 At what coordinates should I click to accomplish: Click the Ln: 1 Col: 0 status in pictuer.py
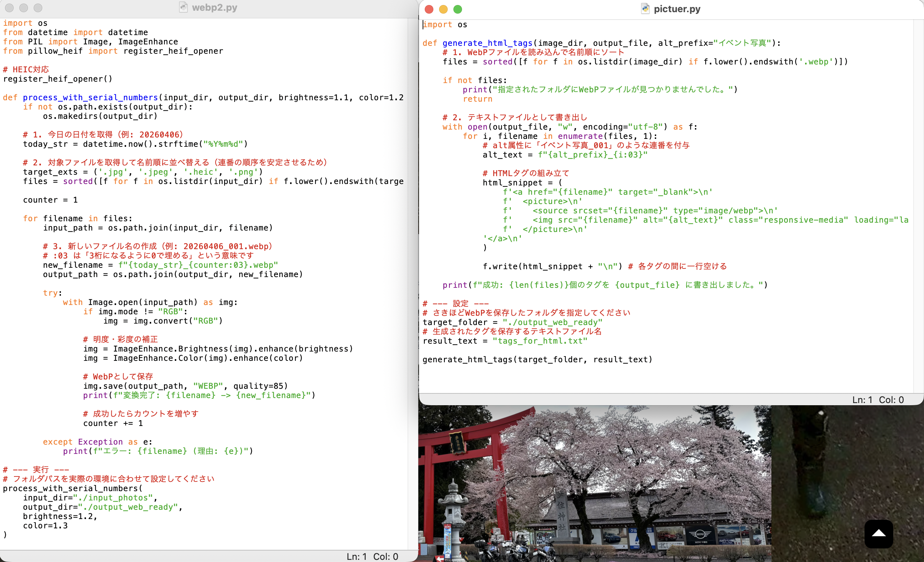(877, 399)
